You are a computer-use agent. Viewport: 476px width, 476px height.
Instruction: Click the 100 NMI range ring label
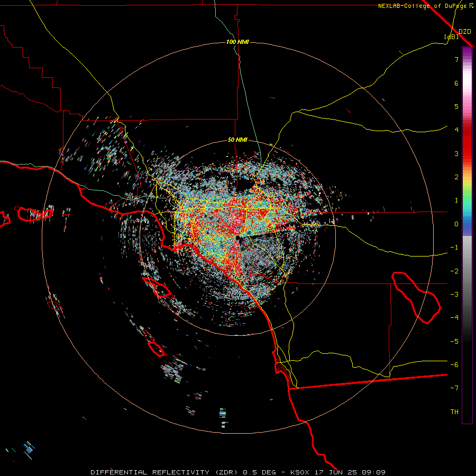pos(237,42)
